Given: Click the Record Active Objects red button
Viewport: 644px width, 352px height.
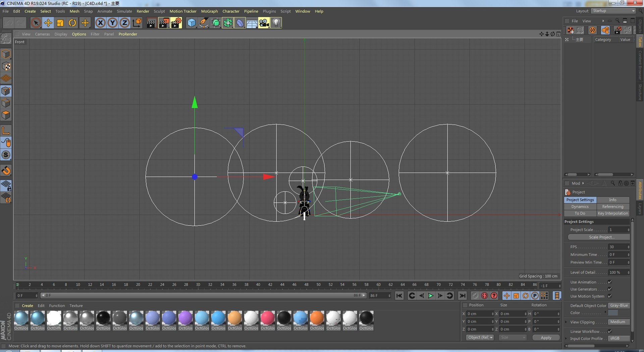Looking at the screenshot, I should [x=485, y=296].
